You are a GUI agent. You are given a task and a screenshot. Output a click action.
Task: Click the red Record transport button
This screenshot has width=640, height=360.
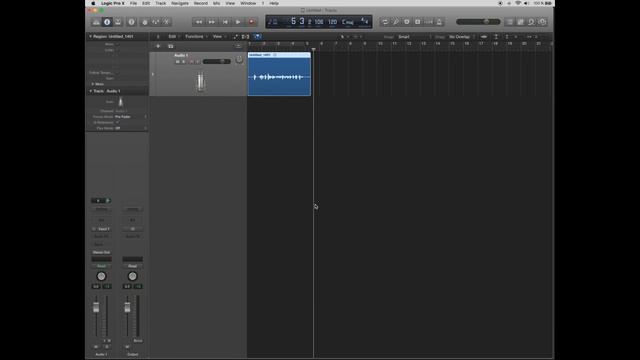251,22
